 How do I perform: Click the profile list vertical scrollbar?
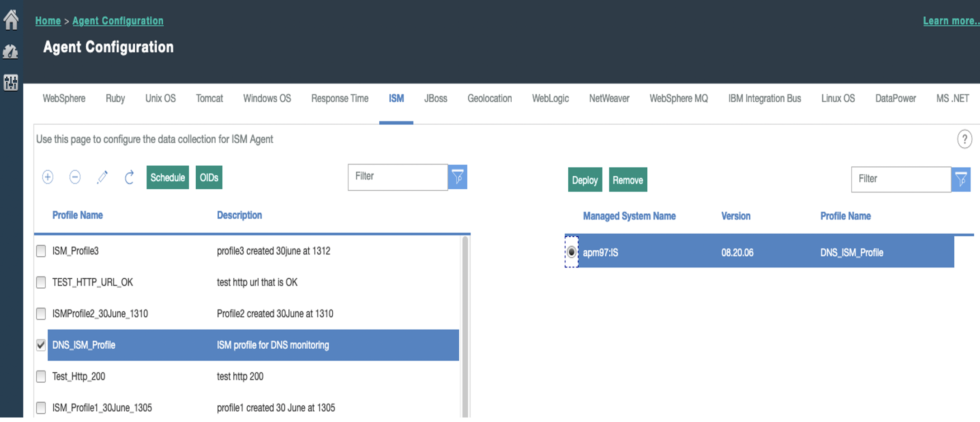click(x=465, y=326)
